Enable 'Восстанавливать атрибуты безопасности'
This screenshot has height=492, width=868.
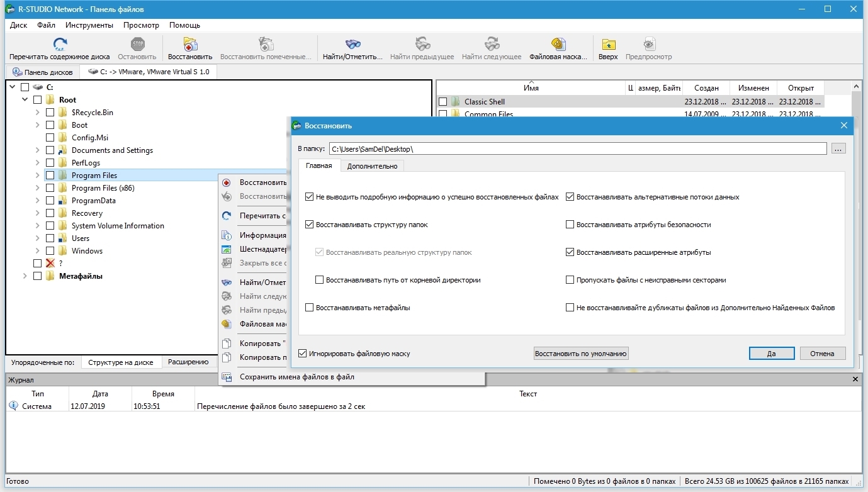pos(570,225)
